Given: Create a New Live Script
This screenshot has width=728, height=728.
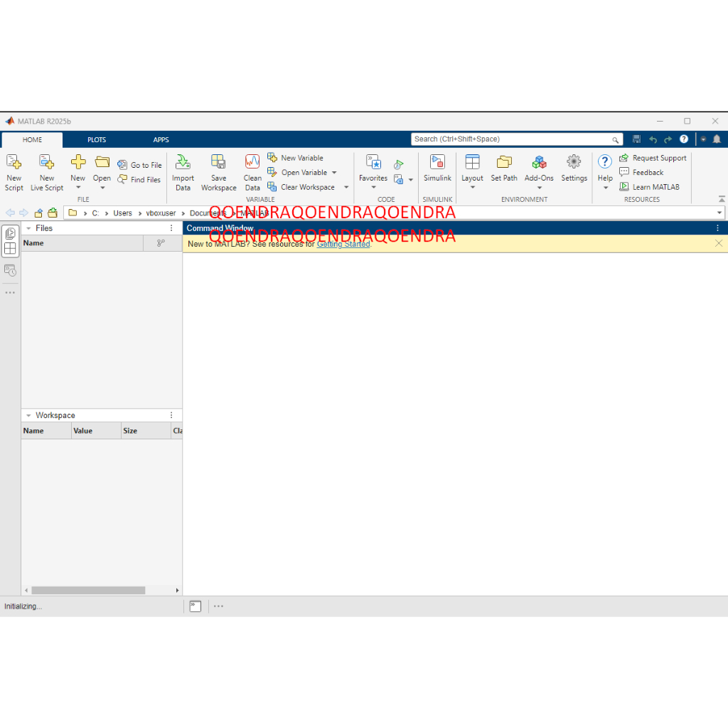Looking at the screenshot, I should (x=47, y=163).
